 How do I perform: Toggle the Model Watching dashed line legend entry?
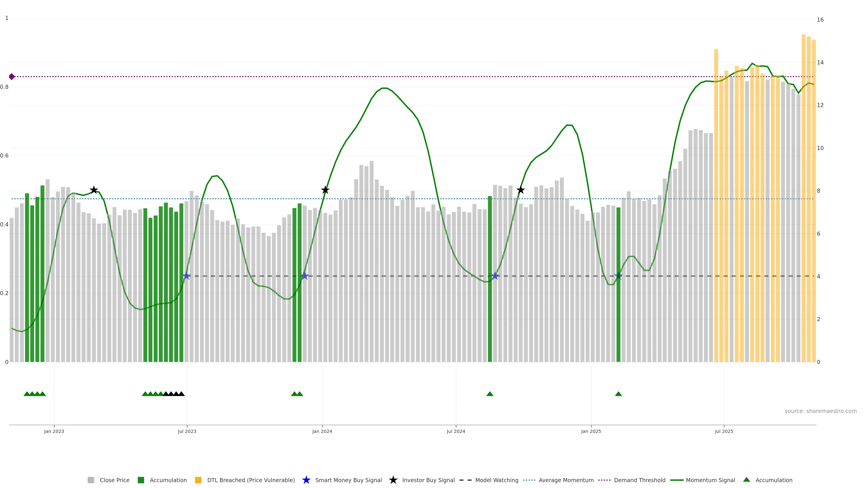[496, 480]
